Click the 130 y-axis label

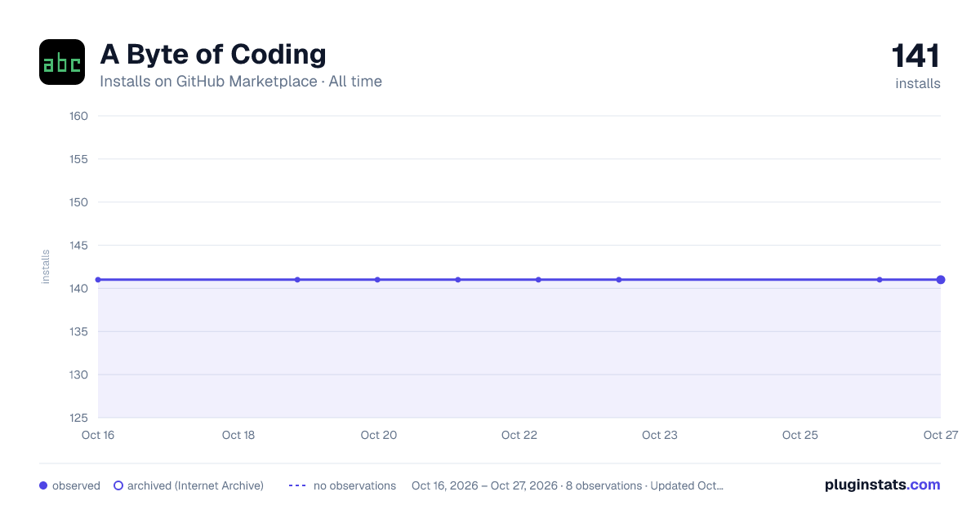[79, 375]
